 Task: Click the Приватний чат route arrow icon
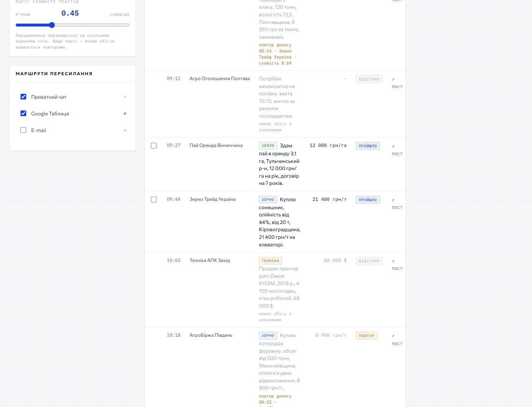click(x=125, y=97)
